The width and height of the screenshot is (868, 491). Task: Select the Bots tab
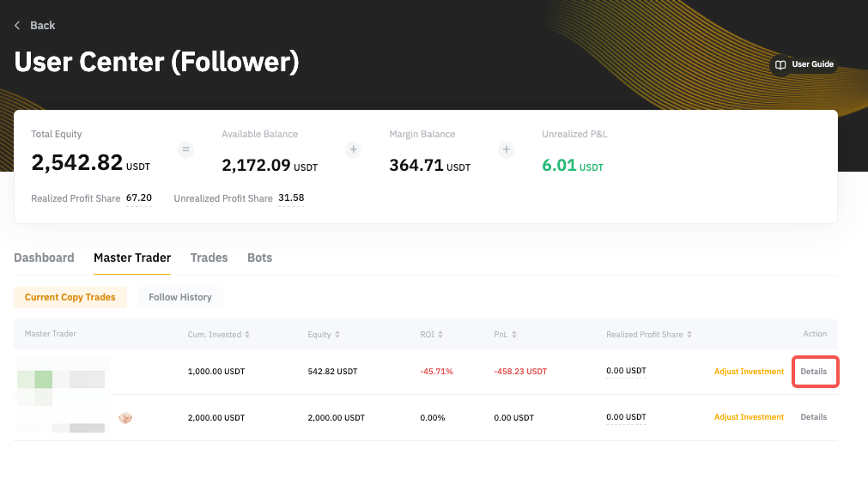pyautogui.click(x=259, y=258)
